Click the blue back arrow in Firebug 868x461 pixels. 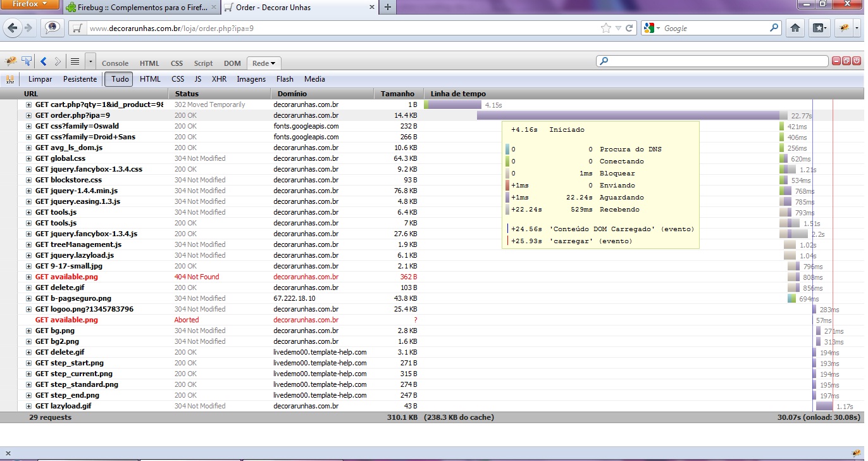[x=44, y=61]
